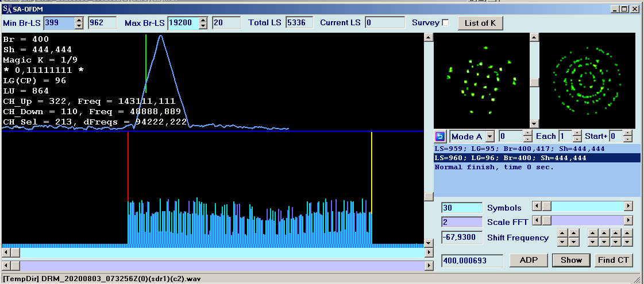Click right arrow of the Symbols slider
Viewport: 644px width, 284px height.
click(x=628, y=207)
